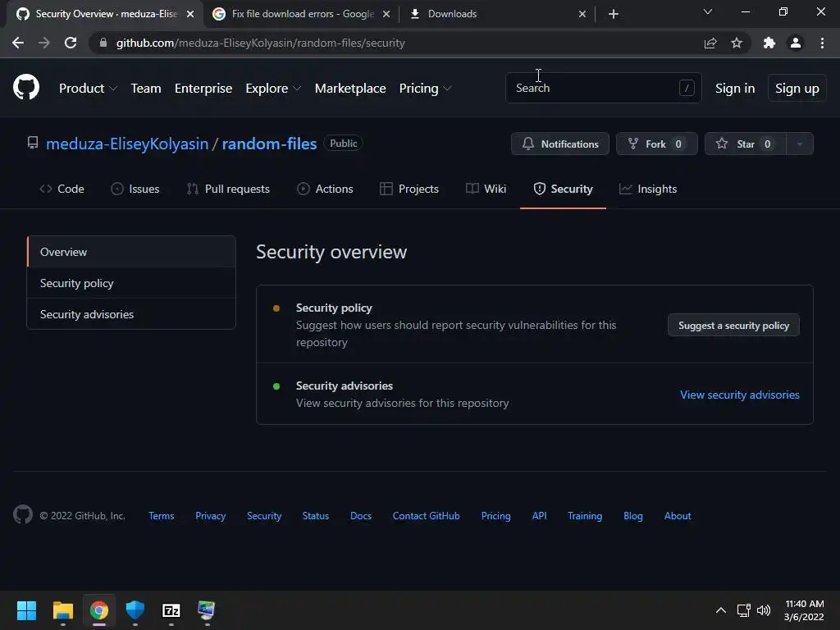The image size is (840, 630).
Task: Switch to the Downloads browser tab
Action: pos(495,14)
